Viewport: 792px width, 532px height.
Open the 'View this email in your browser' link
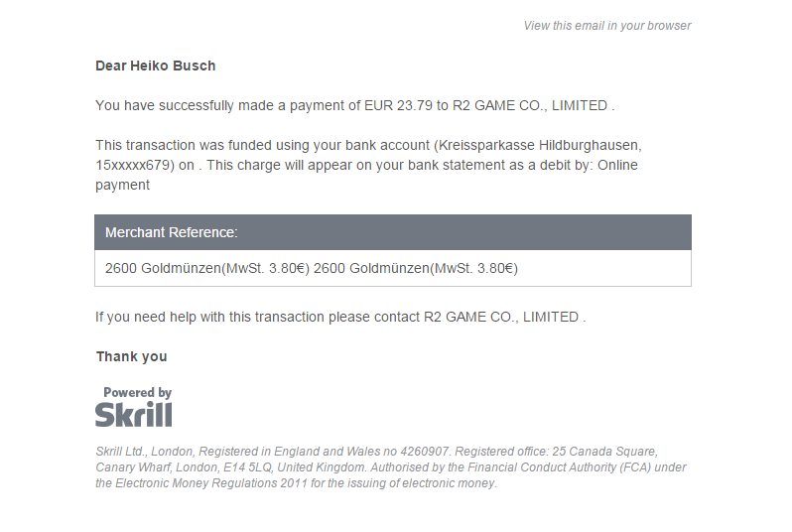[x=606, y=26]
